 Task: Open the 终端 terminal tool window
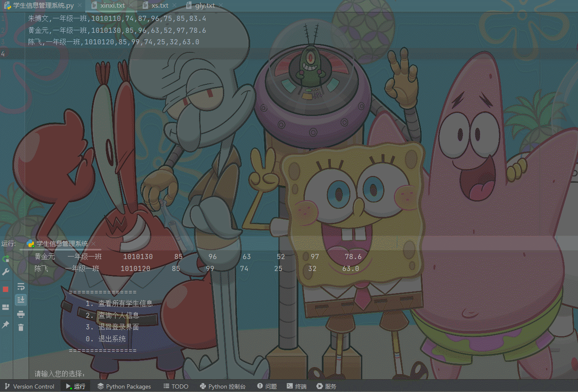click(x=297, y=386)
